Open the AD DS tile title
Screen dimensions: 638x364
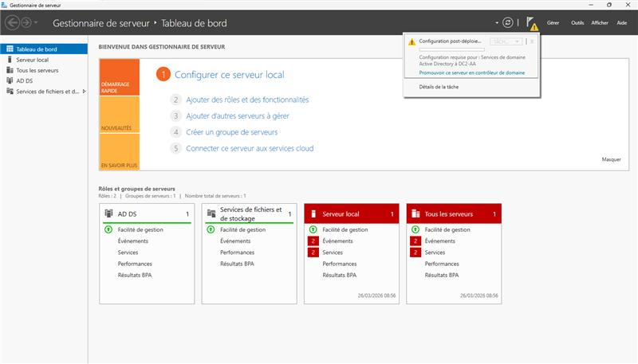click(x=127, y=214)
